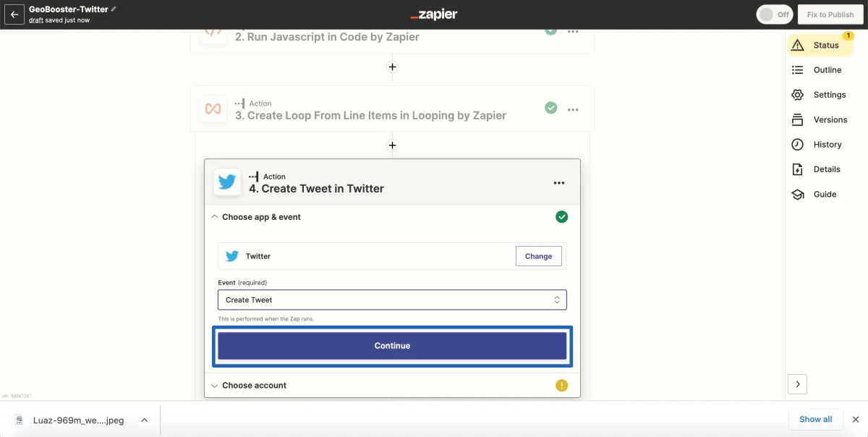
Task: Open the Event dropdown showing Create Tweet
Action: tap(392, 300)
